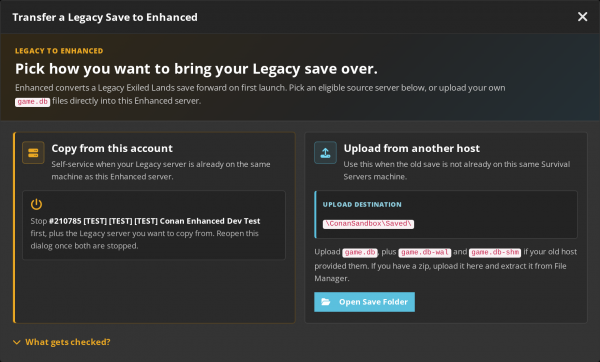The image size is (600, 362).
Task: Expand the What gets checked? section
Action: tap(62, 342)
